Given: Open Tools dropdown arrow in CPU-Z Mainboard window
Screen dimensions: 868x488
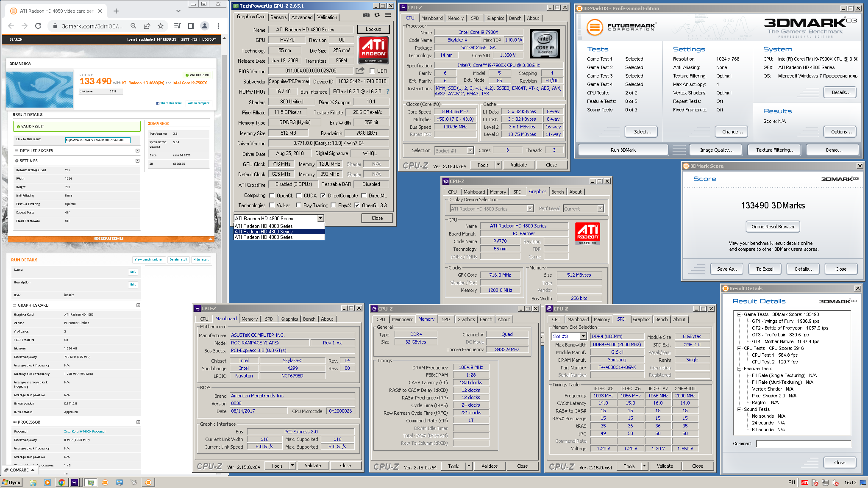Looking at the screenshot, I should click(x=292, y=466).
